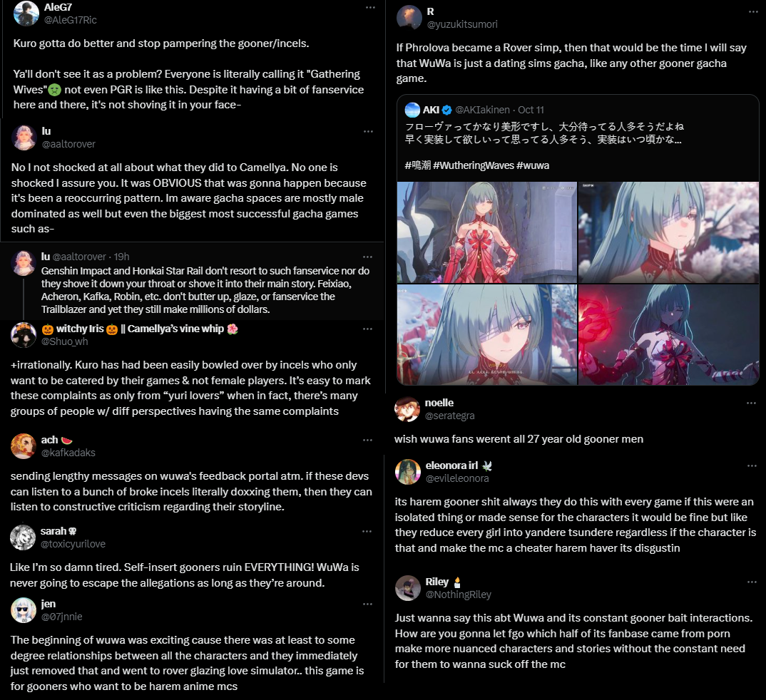Open more options on Riley's tweet
This screenshot has width=766, height=700.
pyautogui.click(x=752, y=582)
